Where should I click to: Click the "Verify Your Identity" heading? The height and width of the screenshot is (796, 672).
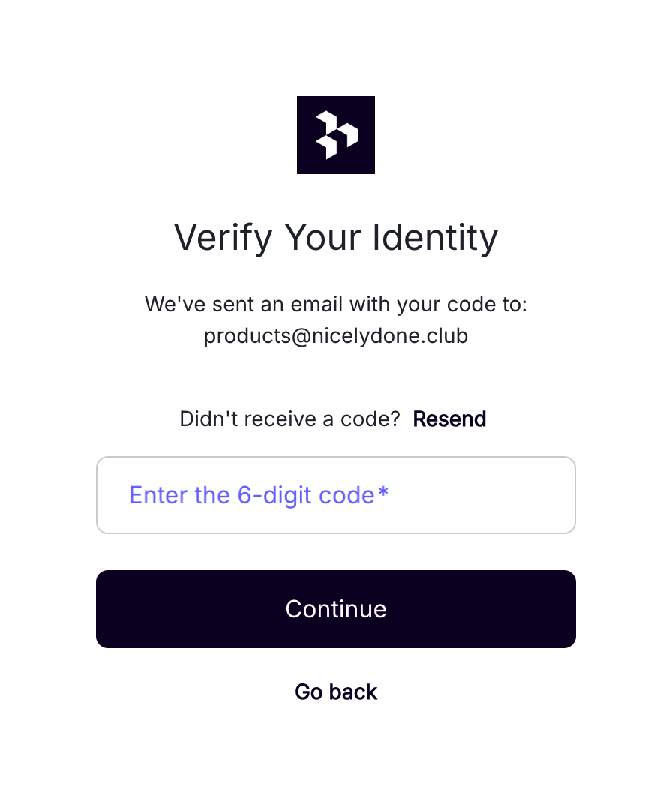336,238
